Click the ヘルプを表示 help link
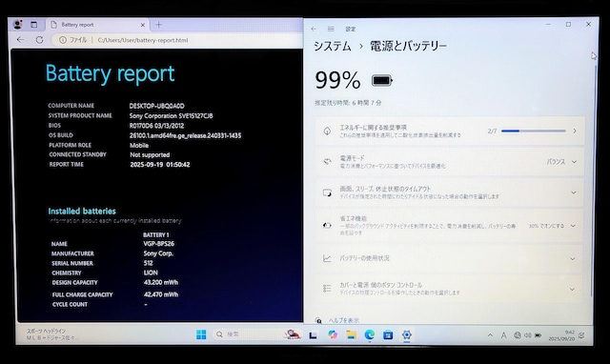This screenshot has width=610, height=364. pos(344,320)
